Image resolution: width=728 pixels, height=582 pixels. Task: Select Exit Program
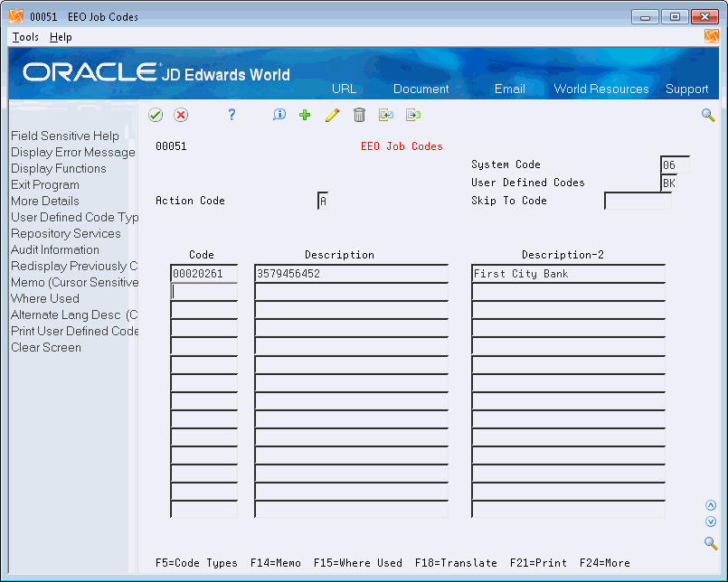point(45,184)
